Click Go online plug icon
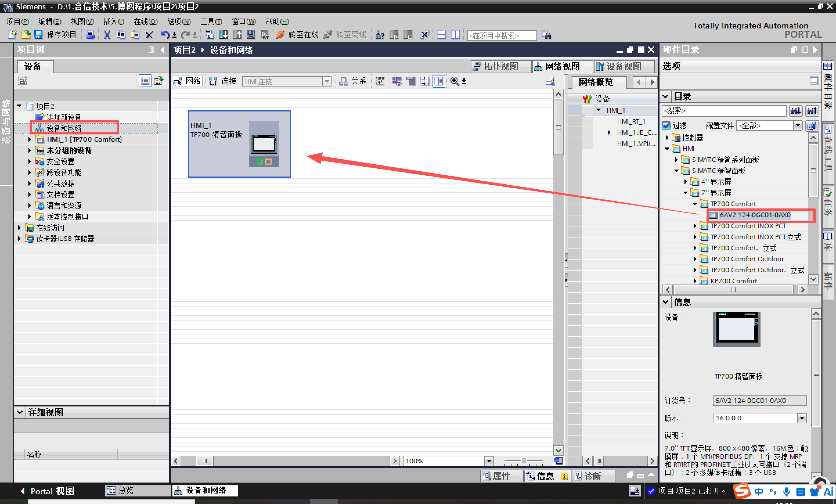The height and width of the screenshot is (504, 836). [x=280, y=35]
